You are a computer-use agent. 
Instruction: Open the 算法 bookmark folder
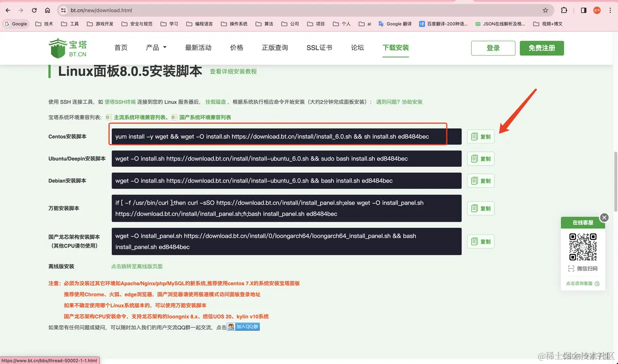(265, 24)
